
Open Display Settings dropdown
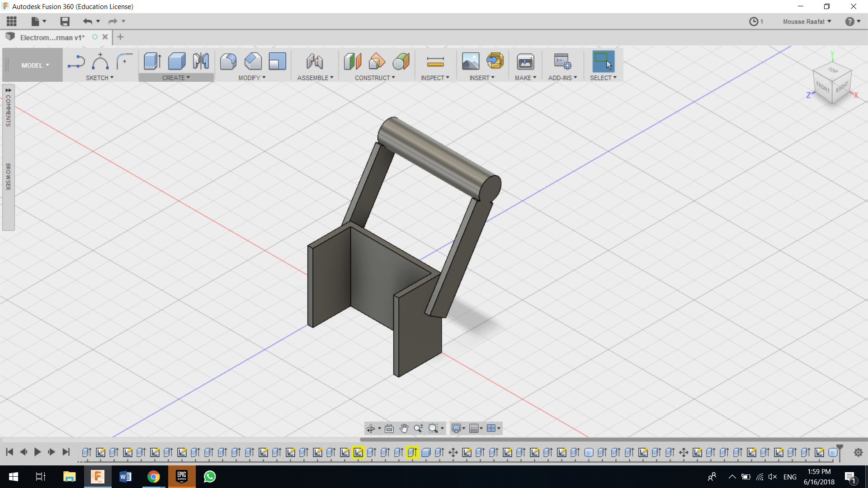click(458, 428)
